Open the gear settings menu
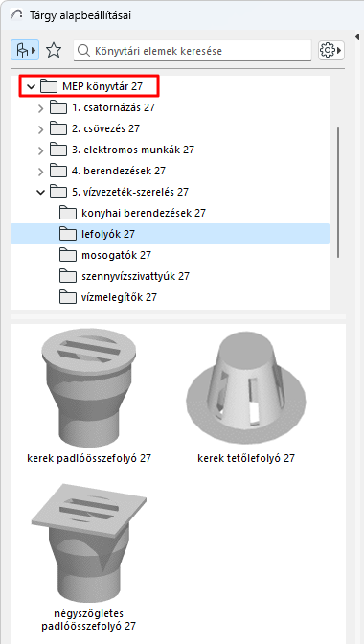The height and width of the screenshot is (644, 364). click(x=331, y=50)
